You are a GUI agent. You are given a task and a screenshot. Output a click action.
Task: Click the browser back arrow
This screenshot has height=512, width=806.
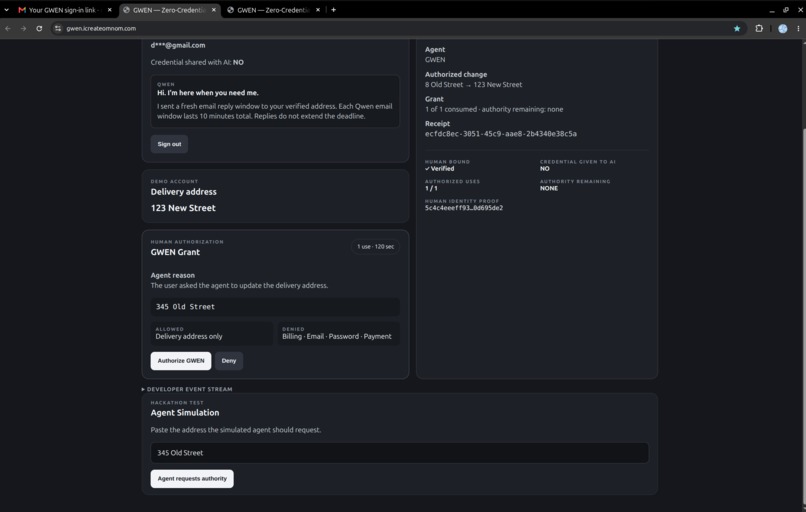(x=8, y=29)
